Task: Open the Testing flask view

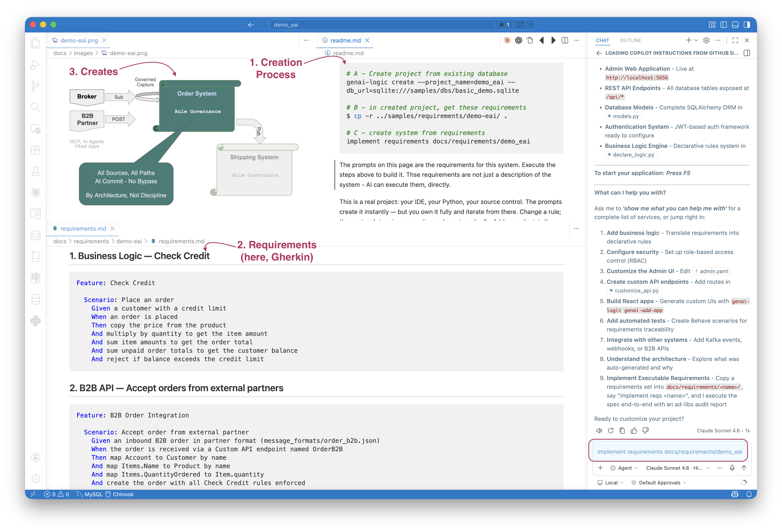Action: click(35, 171)
